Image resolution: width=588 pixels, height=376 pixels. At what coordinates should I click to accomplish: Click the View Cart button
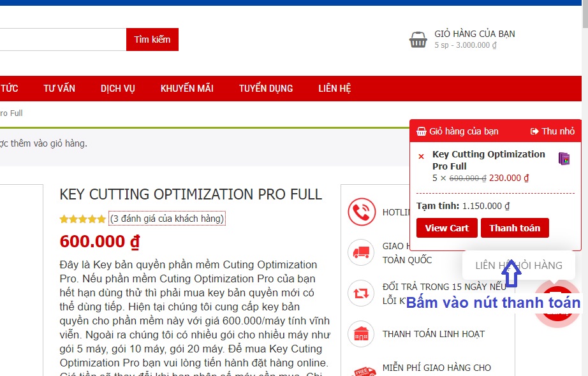tap(446, 228)
